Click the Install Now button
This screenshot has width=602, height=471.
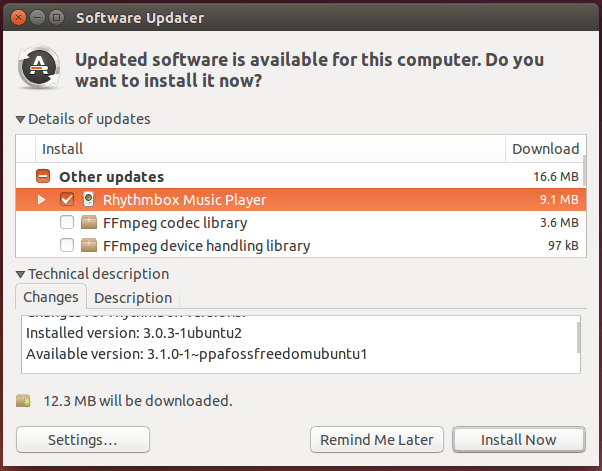pos(519,440)
